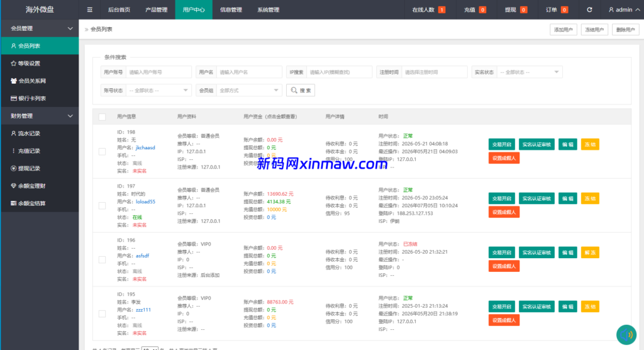The image size is (644, 350).
Task: Open the admin account menu
Action: tap(624, 10)
